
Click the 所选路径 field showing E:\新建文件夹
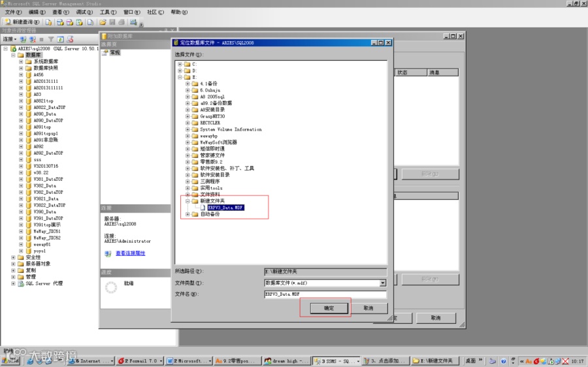[325, 272]
